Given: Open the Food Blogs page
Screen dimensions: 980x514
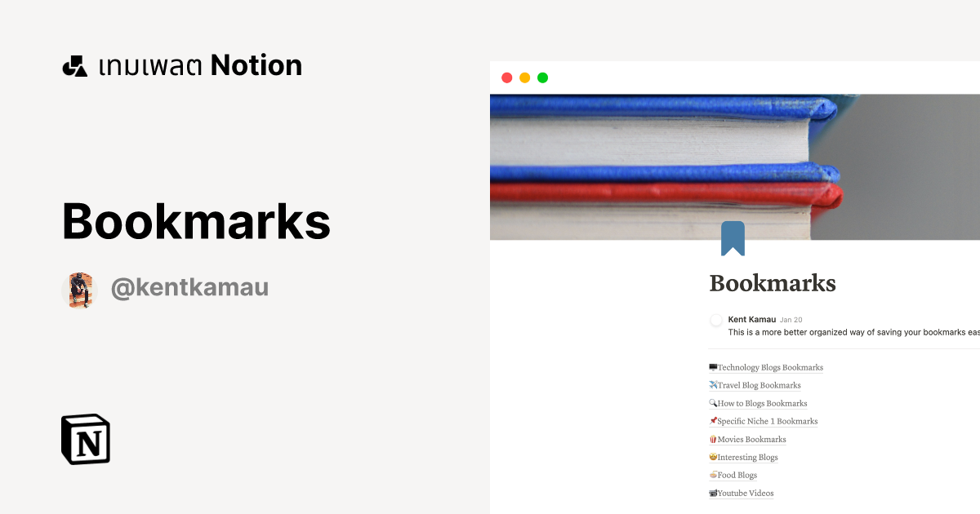Looking at the screenshot, I should click(x=737, y=475).
